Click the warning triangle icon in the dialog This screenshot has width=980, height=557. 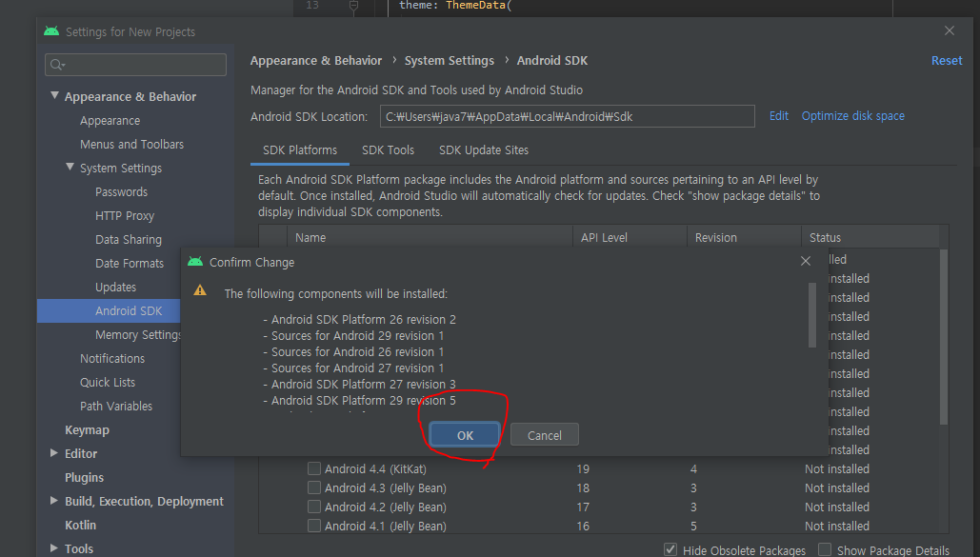click(200, 290)
